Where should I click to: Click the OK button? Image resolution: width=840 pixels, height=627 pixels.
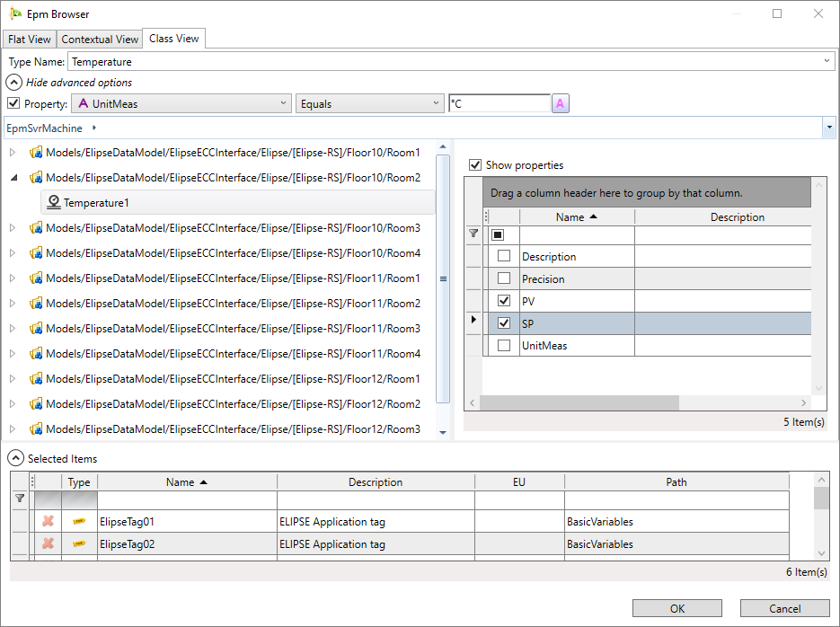point(676,608)
